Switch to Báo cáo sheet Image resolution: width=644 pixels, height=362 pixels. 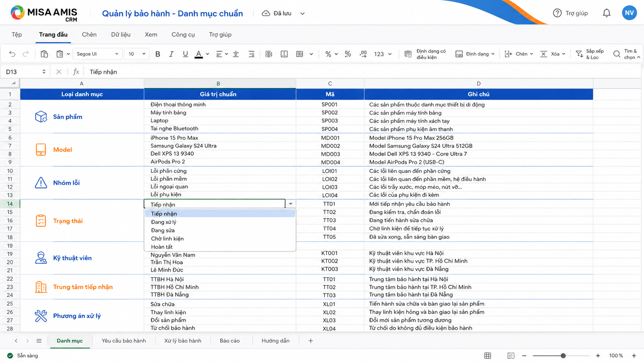click(230, 341)
